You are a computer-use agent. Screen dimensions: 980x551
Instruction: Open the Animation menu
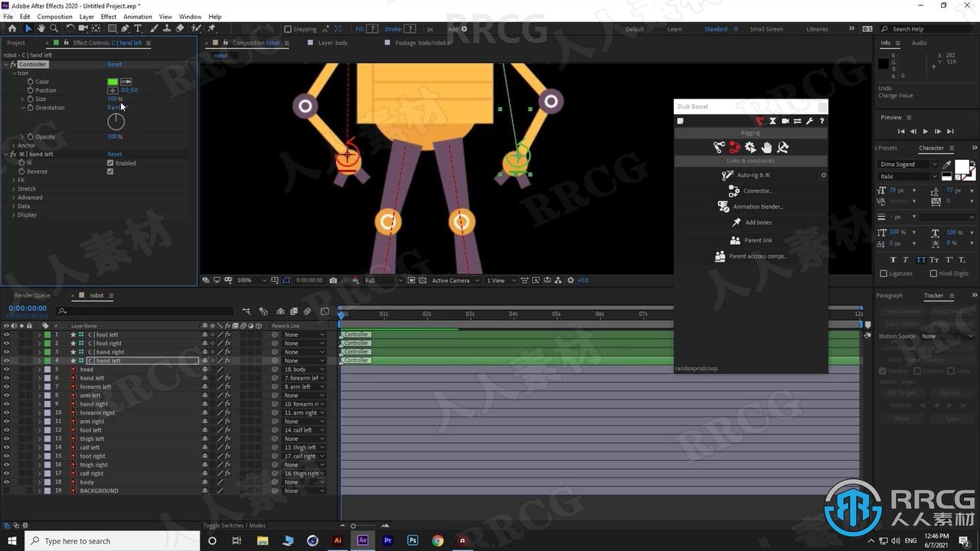(138, 16)
